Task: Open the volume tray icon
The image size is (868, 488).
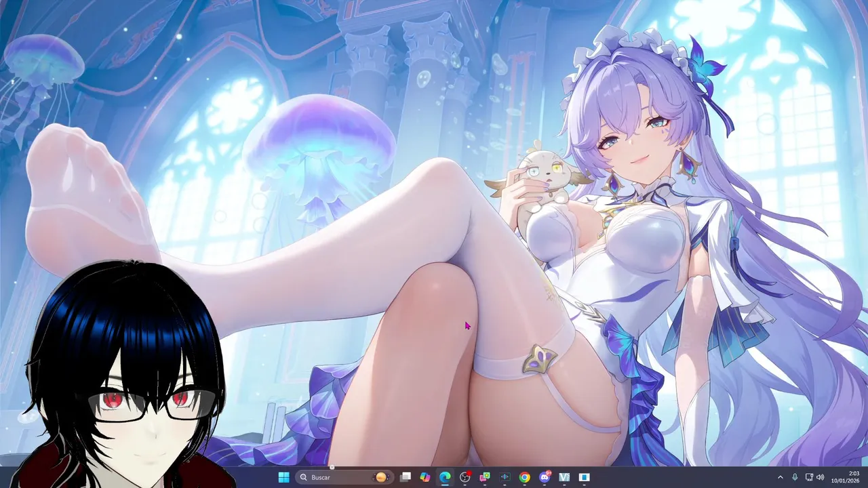Action: tap(821, 477)
